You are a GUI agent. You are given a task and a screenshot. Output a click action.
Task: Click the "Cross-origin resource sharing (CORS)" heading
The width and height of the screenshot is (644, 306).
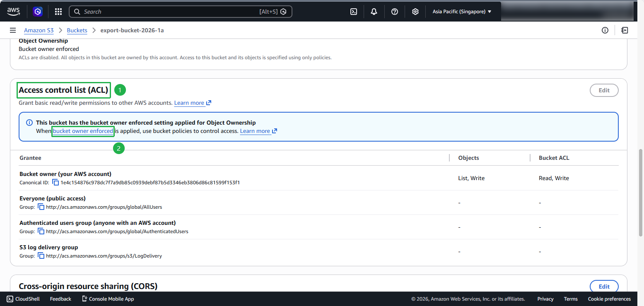(x=88, y=286)
